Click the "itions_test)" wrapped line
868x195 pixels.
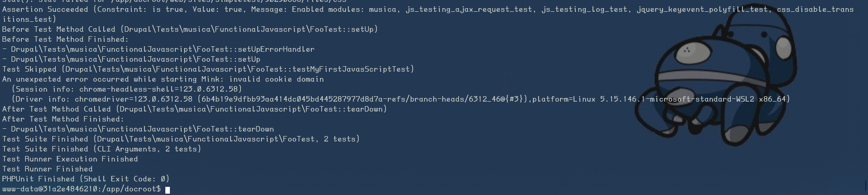(29, 19)
